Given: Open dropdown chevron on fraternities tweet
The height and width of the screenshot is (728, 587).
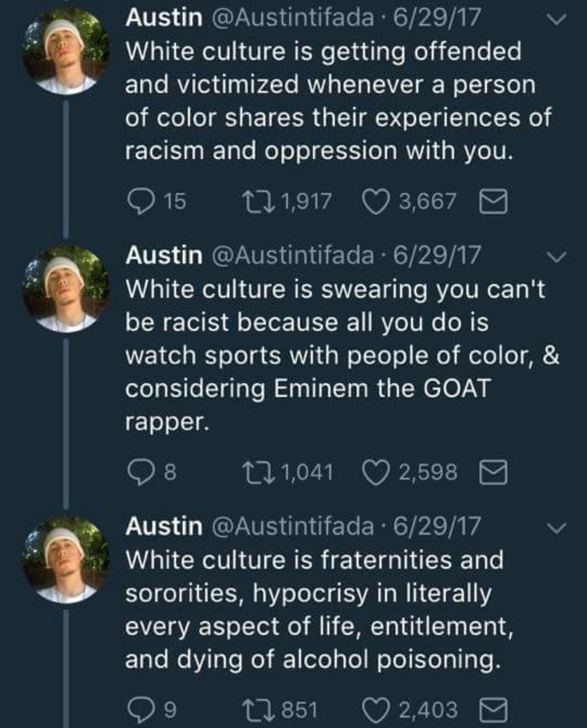Looking at the screenshot, I should click(x=558, y=528).
